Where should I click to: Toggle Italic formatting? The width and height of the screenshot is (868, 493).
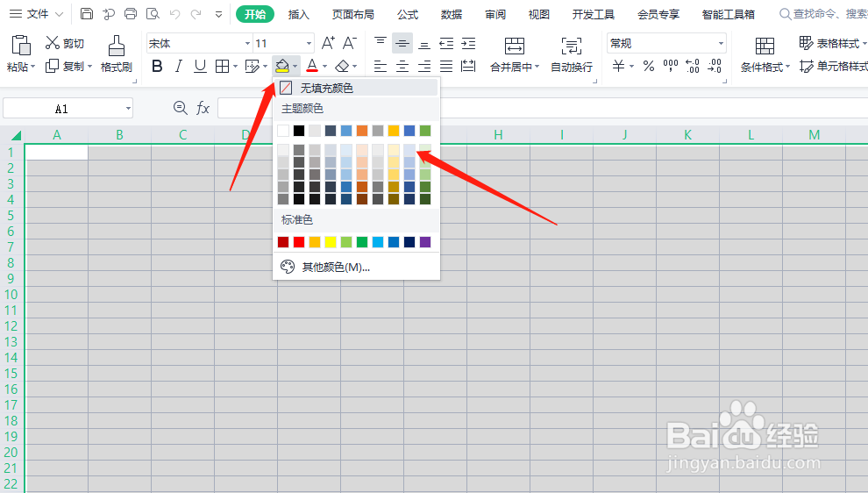pos(178,67)
